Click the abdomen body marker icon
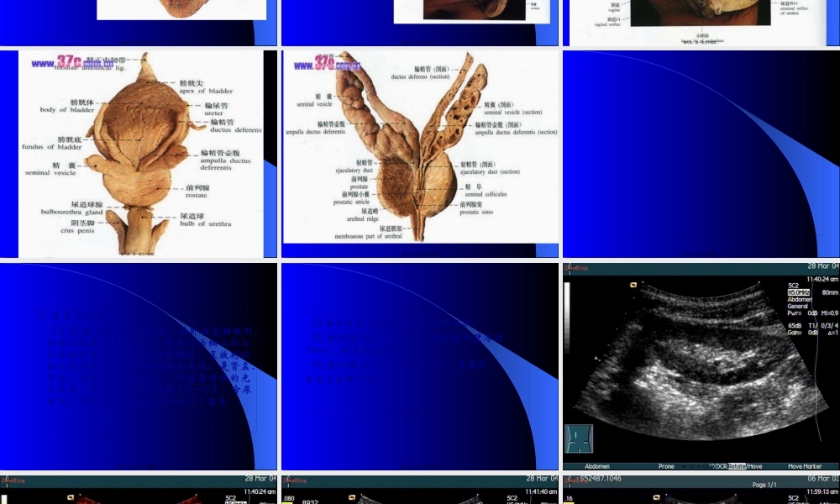840x504 pixels. pos(580,439)
